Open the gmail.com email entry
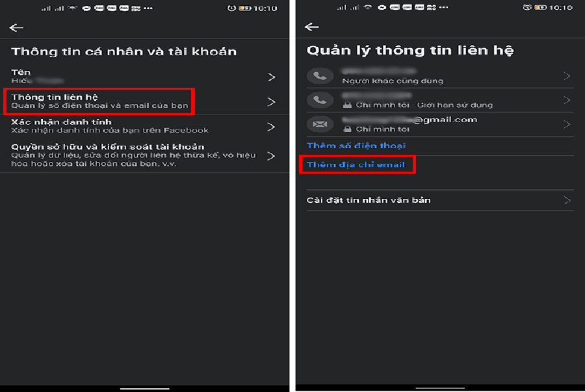The image size is (585, 392). tap(440, 124)
